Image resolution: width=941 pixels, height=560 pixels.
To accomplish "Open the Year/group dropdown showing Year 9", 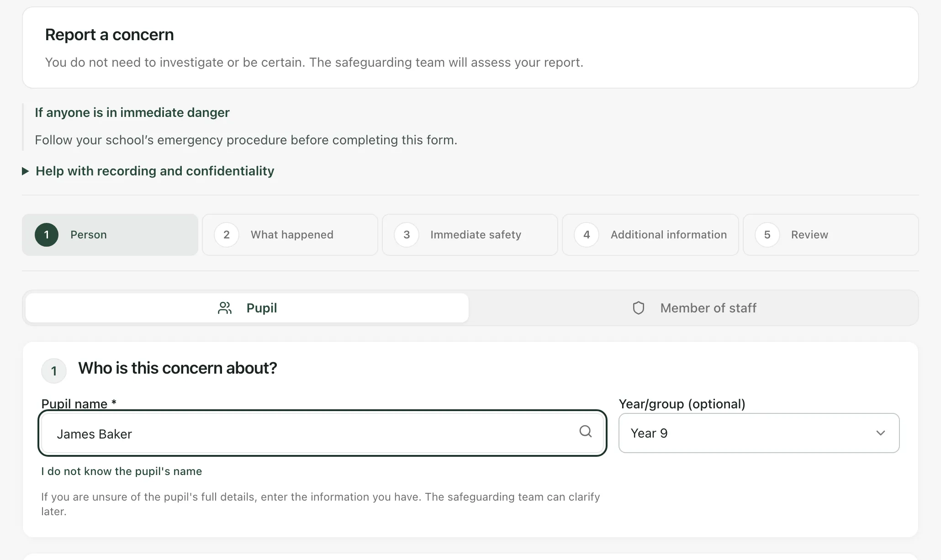I will coord(759,433).
